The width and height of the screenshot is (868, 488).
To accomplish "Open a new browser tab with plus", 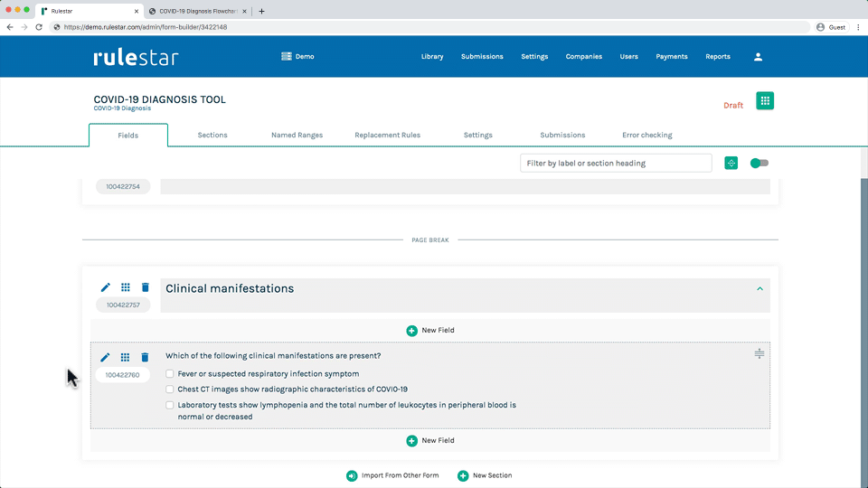I will 262,11.
